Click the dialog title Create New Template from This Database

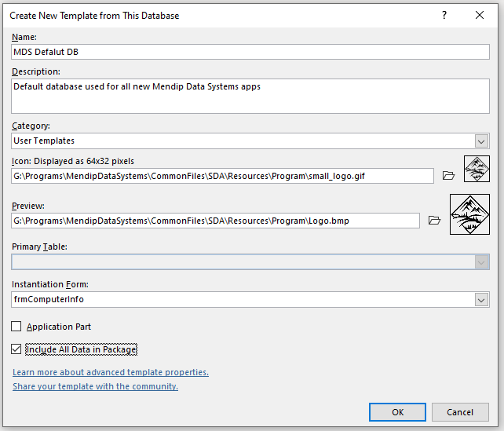point(94,16)
